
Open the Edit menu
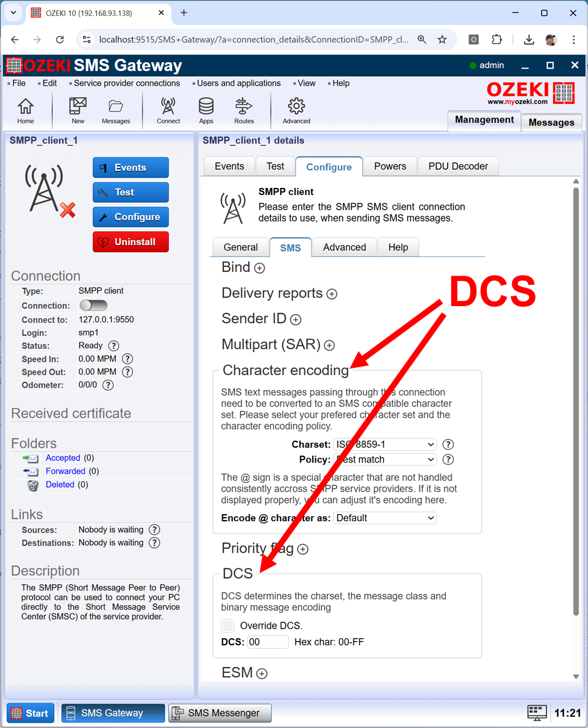(x=49, y=83)
